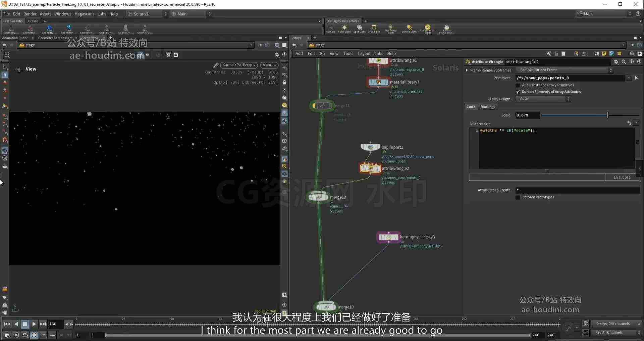Open Sample Current Frame dropdown
Screen dimensions: 644x341
pos(564,70)
